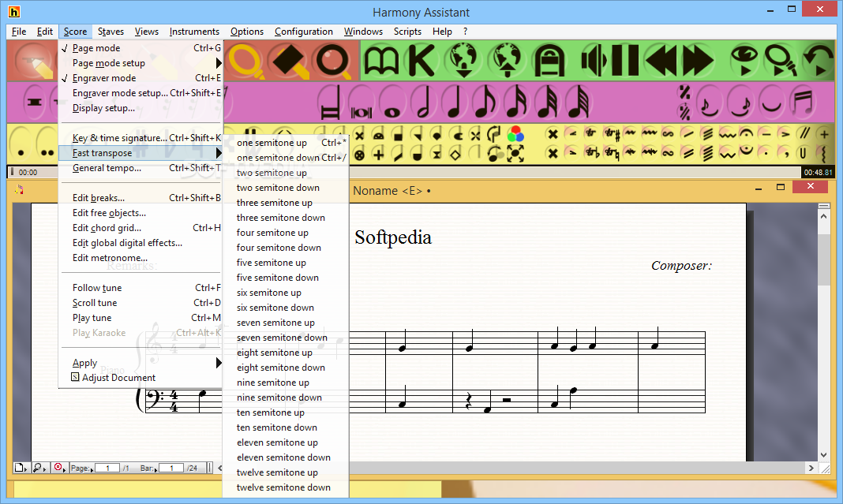Choose one semitone up
This screenshot has width=843, height=504.
286,143
